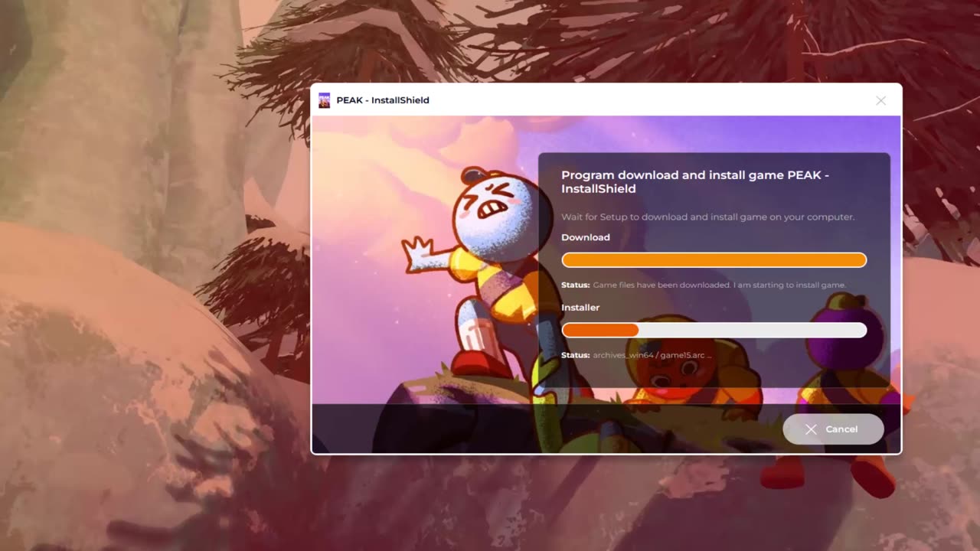Click the Download progress bar

tap(714, 260)
